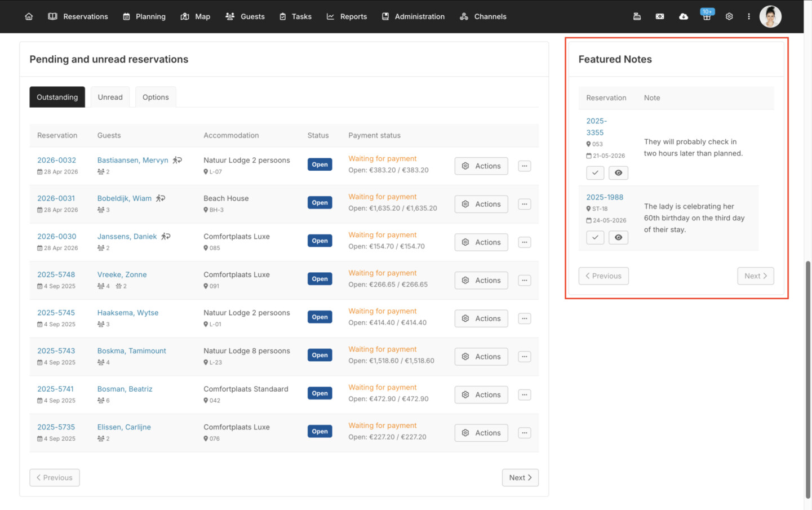Click ellipsis button for Elissen row
Image resolution: width=812 pixels, height=510 pixels.
click(525, 433)
